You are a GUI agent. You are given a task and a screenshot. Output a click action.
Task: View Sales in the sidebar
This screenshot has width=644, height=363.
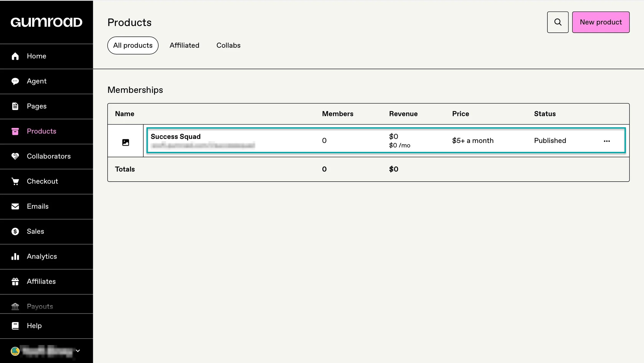coord(46,231)
